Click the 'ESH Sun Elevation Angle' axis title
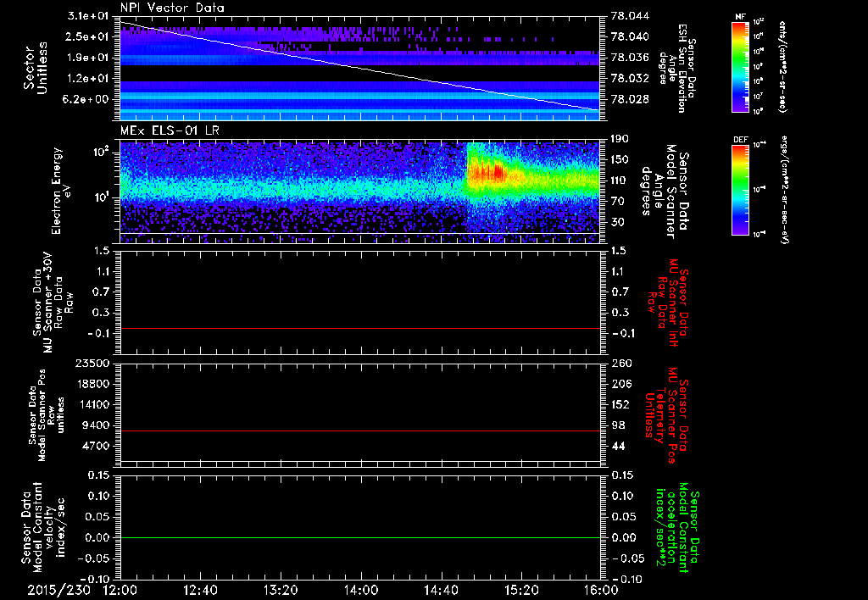This screenshot has height=600, width=868. [676, 69]
